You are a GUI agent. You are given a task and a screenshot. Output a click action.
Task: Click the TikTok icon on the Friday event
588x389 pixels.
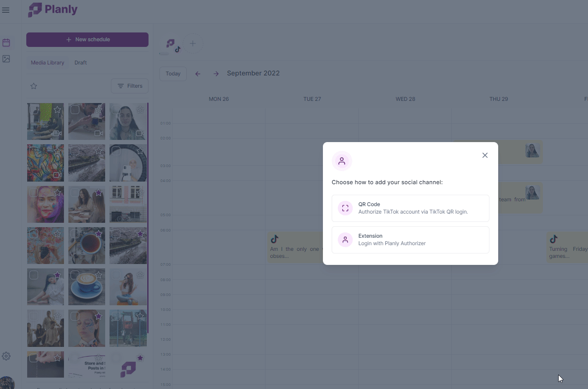tap(554, 239)
